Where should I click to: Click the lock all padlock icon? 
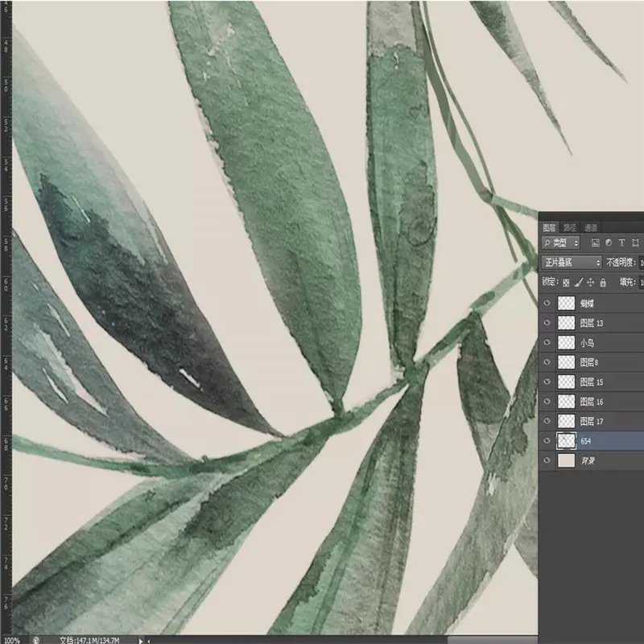(x=603, y=283)
